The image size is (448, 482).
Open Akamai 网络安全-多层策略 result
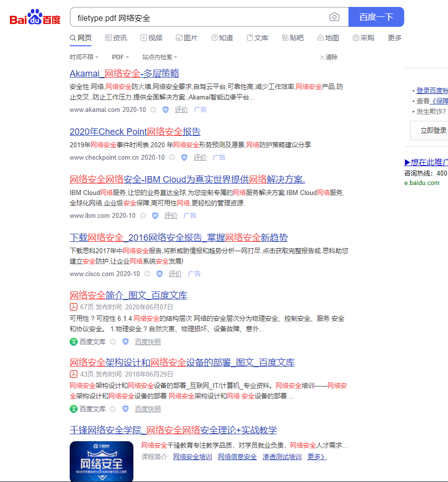point(124,74)
